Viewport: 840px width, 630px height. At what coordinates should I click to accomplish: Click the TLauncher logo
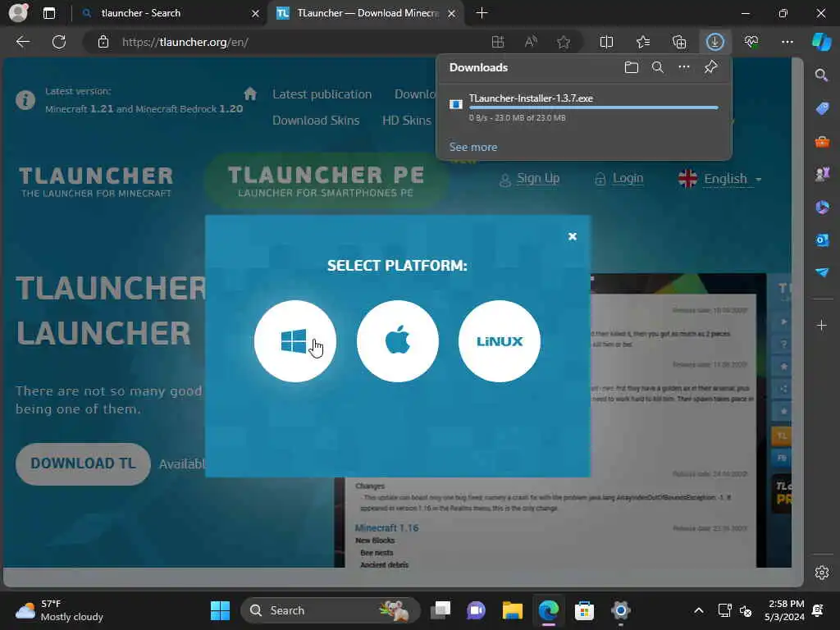[x=97, y=181]
